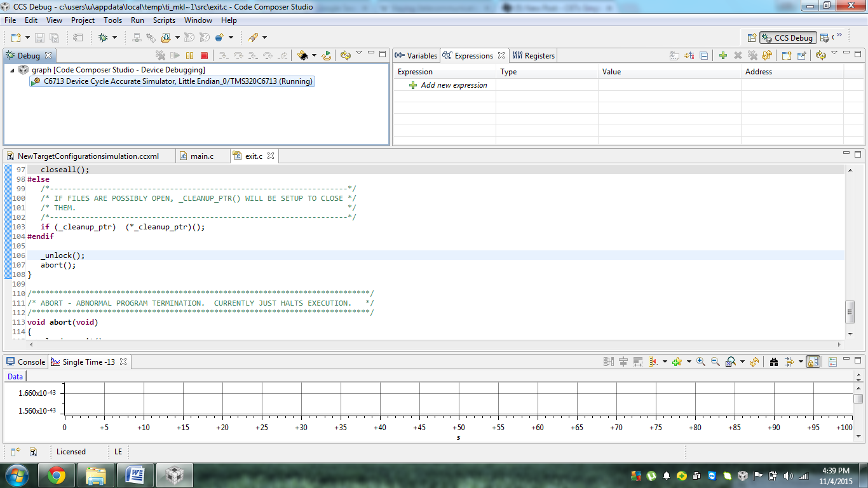868x488 pixels.
Task: Click the Data tab in the graph view
Action: coord(15,377)
